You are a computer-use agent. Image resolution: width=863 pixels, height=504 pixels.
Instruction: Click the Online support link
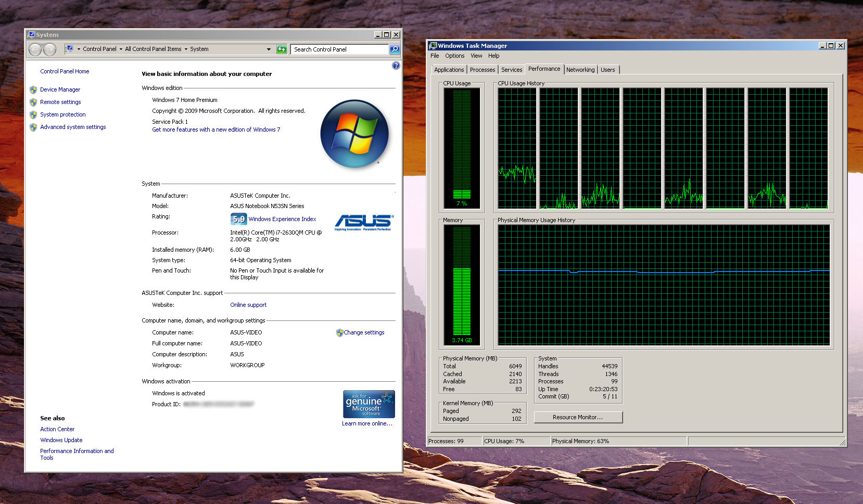pyautogui.click(x=248, y=305)
